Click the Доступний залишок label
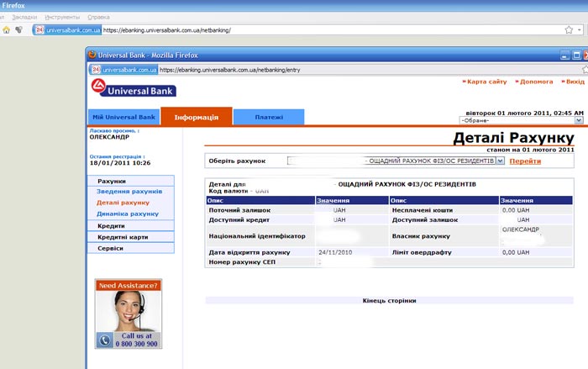This screenshot has height=369, width=588. [x=425, y=220]
